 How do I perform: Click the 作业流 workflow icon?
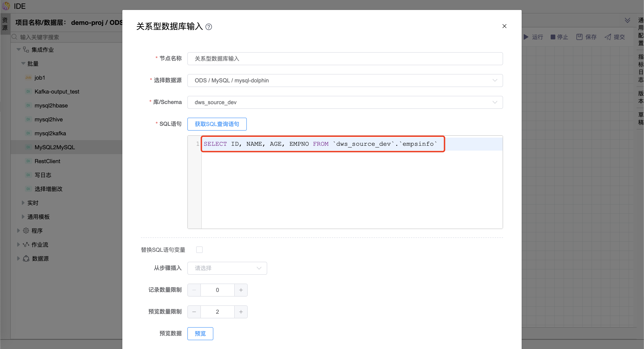(26, 244)
